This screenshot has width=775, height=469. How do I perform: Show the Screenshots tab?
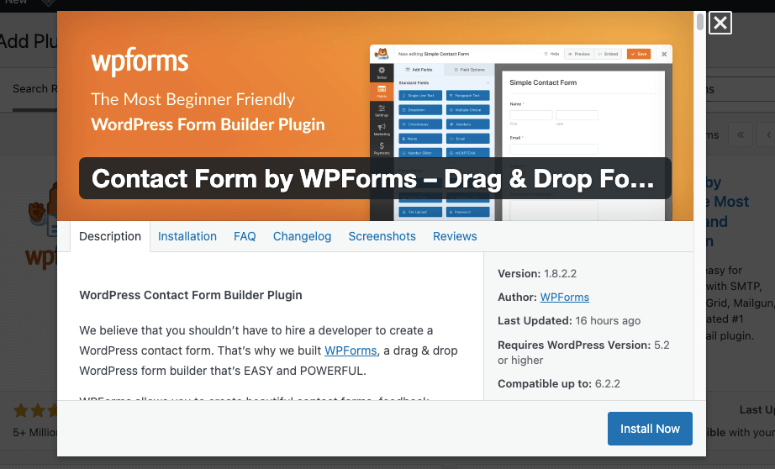(x=382, y=236)
